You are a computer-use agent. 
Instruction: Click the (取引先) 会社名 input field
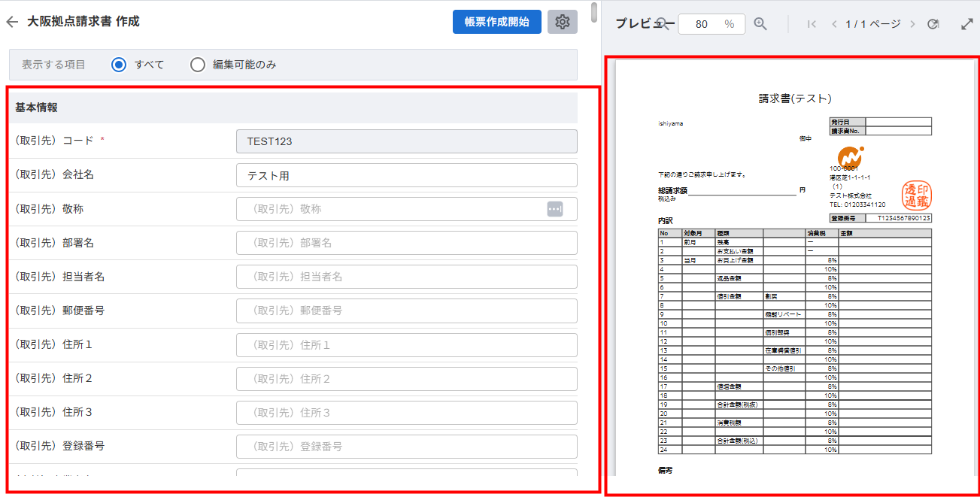406,175
